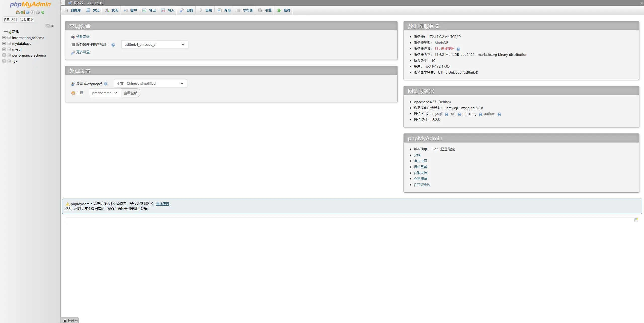Open the pmahomme theme dropdown
644x323 pixels.
[105, 93]
